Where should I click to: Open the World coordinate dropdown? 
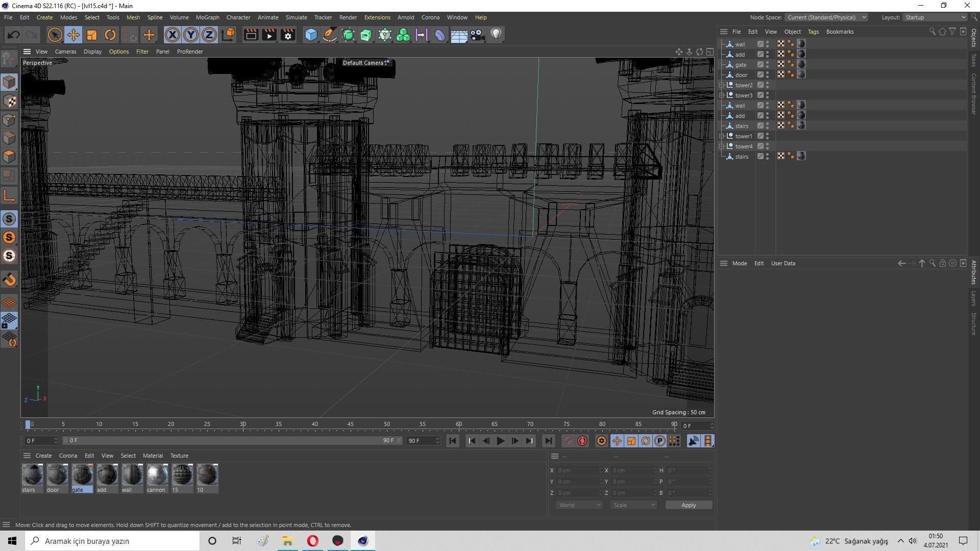579,505
